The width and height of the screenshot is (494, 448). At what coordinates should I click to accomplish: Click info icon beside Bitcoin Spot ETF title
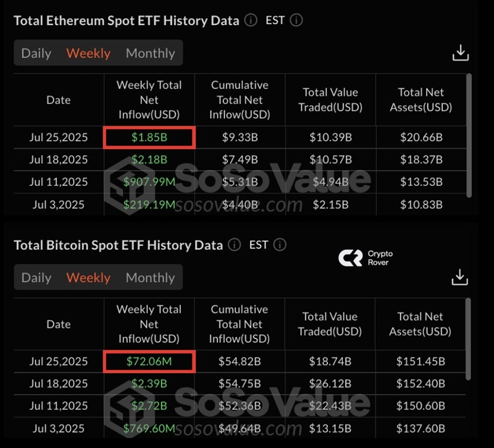(234, 245)
